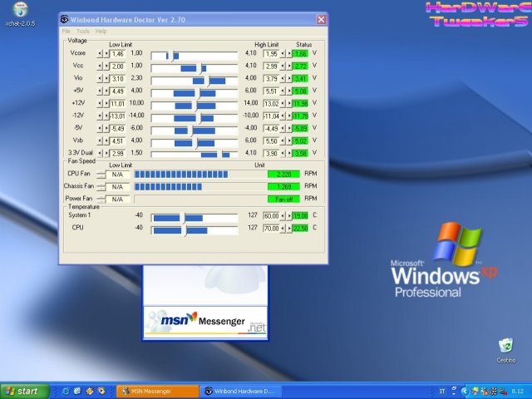Click the Vcore high limit field showing 1,95
This screenshot has width=532, height=399.
tap(271, 53)
